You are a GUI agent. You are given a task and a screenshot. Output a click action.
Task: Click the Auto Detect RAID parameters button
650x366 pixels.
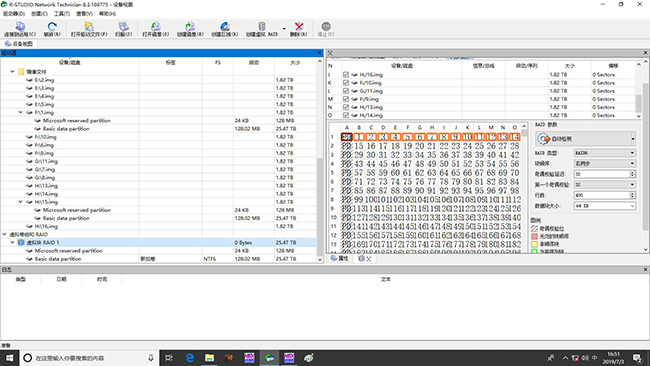click(x=585, y=139)
